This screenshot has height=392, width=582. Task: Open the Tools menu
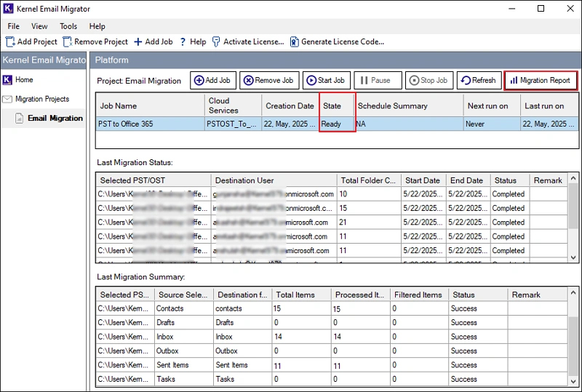68,26
